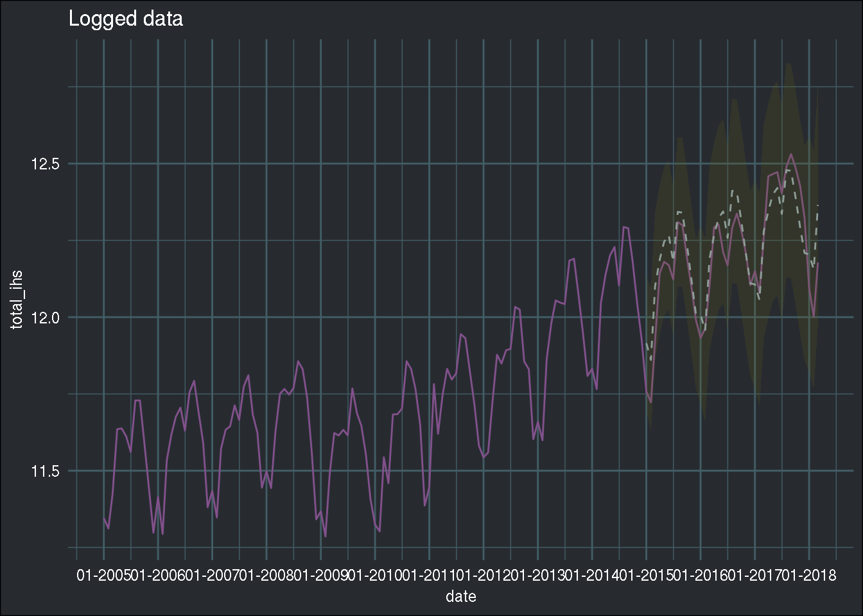Select the 01-2018 x-axis tick label
Screen dimensions: 863x616
point(809,576)
